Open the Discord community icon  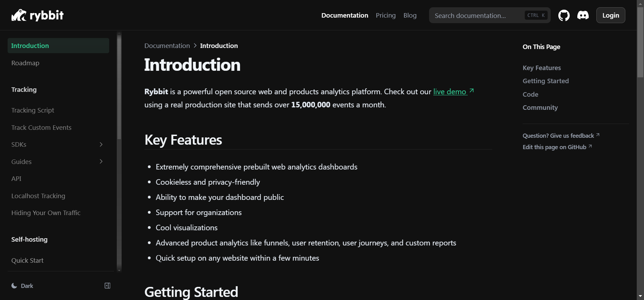tap(583, 15)
